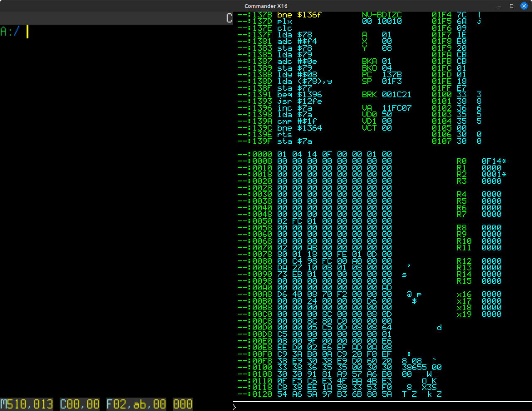
Task: Click virtual register R0 value 0F14*
Action: point(494,161)
